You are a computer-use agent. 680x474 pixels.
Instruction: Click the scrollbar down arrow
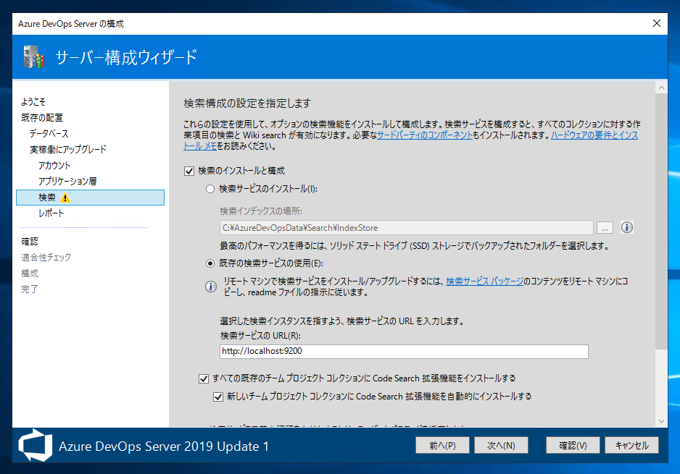(661, 421)
